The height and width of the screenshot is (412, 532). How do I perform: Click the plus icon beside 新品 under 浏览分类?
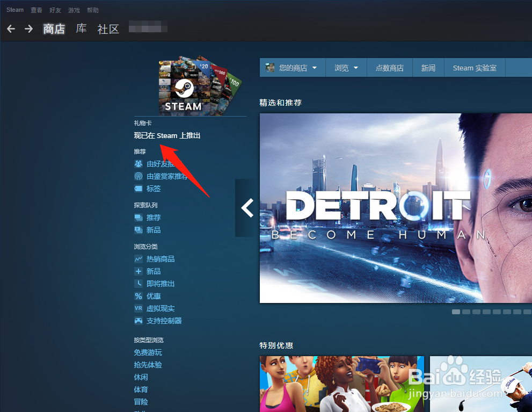coord(139,271)
